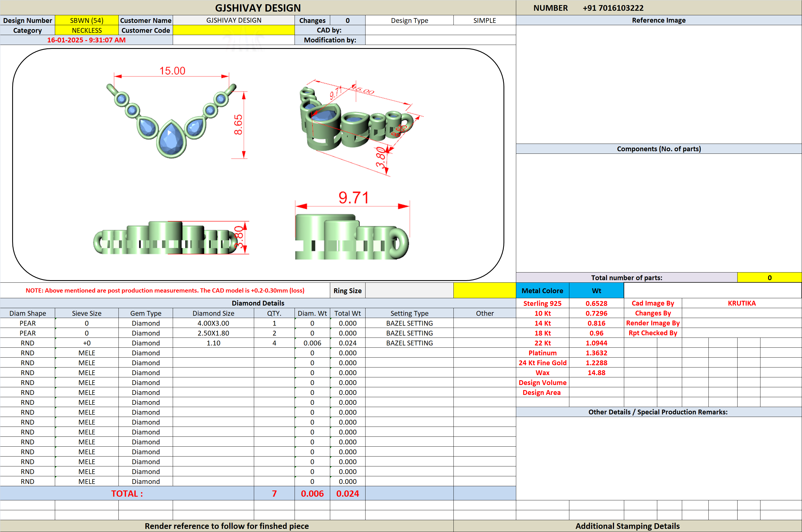The height and width of the screenshot is (532, 802).
Task: Click BAZEL SETTING in the first PEAR row
Action: tap(409, 323)
